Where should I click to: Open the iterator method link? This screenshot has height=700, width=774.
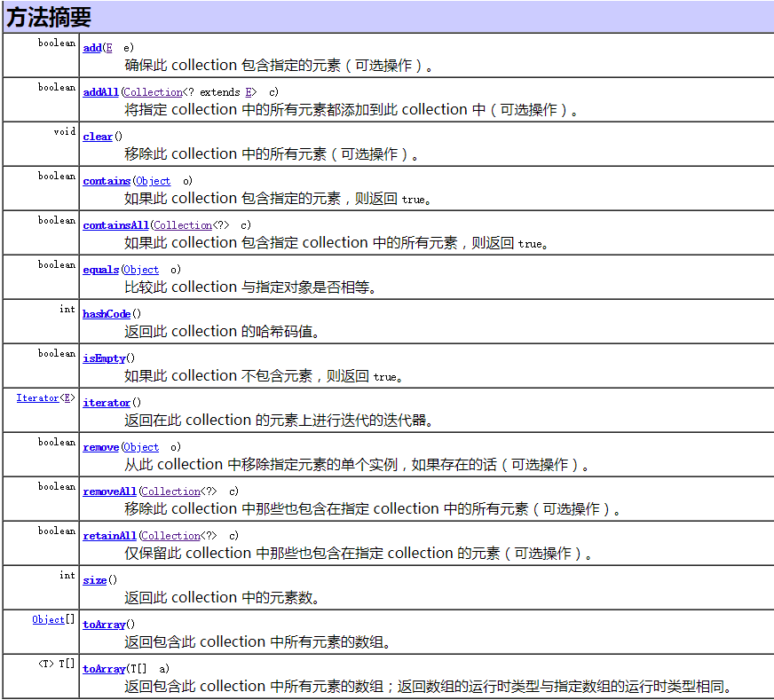pyautogui.click(x=107, y=403)
